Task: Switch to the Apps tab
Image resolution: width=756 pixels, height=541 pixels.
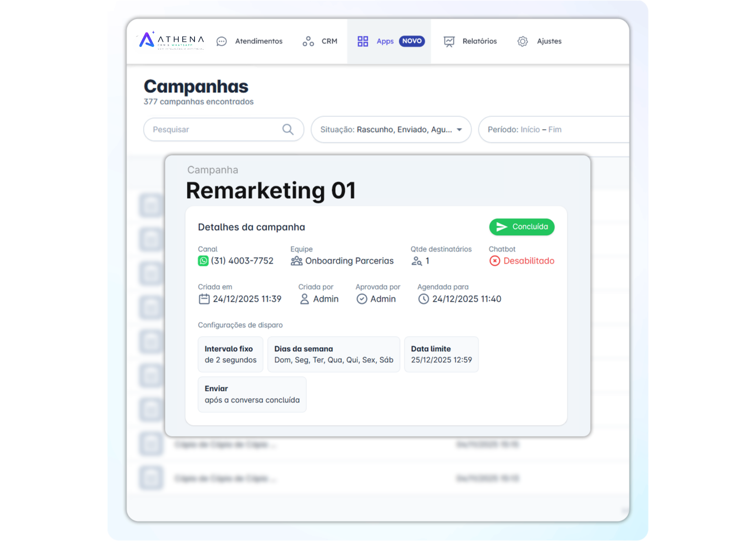Action: [389, 41]
